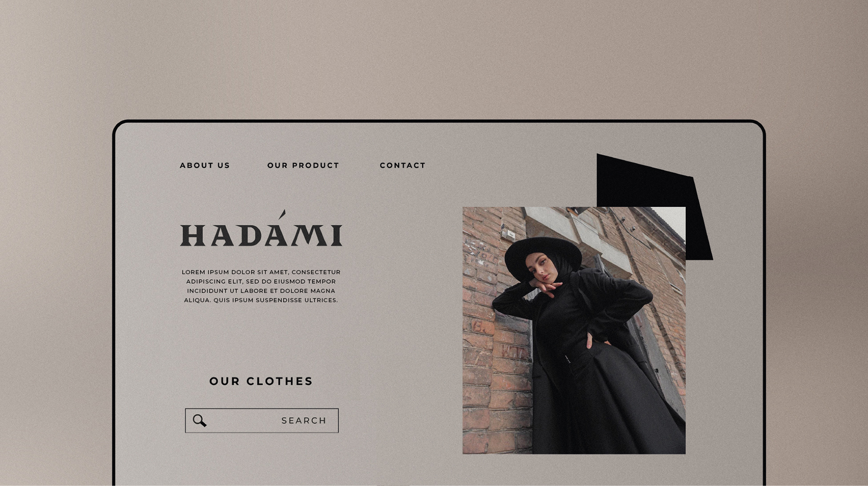Click the HADÁMI brand logo

[261, 229]
